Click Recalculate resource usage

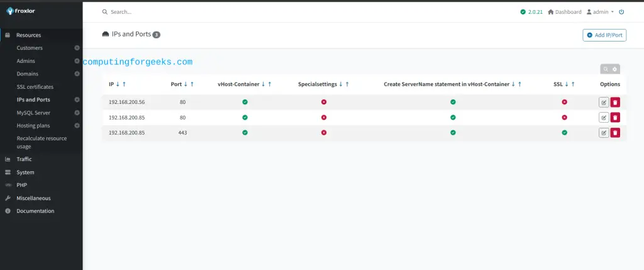click(42, 142)
